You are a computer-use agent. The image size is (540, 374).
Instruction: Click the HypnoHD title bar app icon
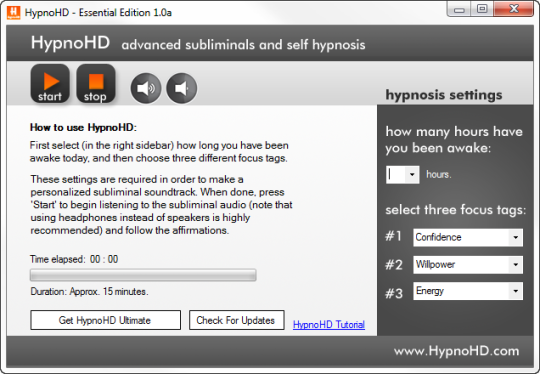pyautogui.click(x=14, y=13)
